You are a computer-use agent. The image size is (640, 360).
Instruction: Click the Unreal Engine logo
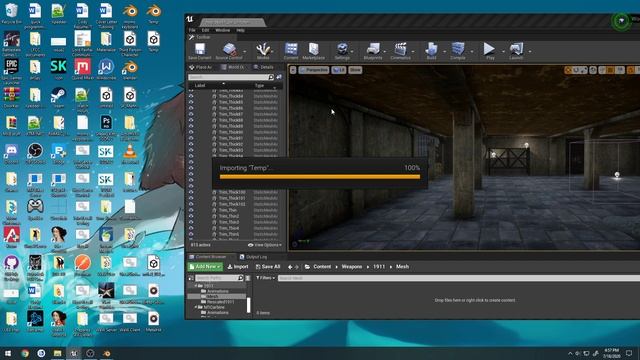point(190,19)
